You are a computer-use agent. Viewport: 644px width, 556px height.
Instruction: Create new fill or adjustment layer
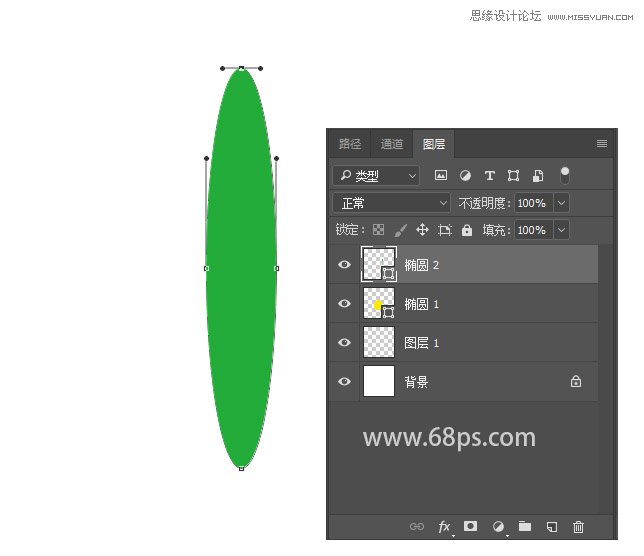pyautogui.click(x=498, y=526)
